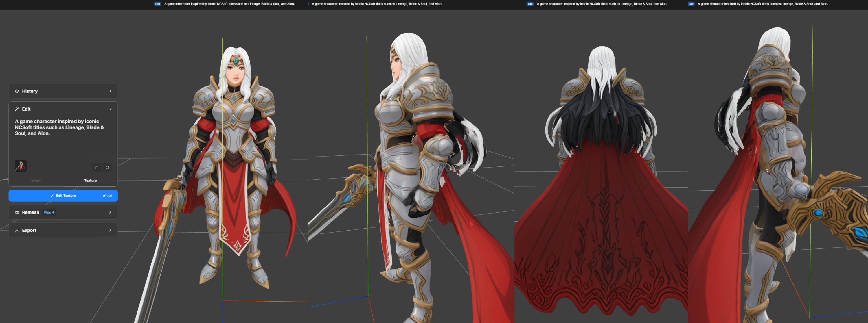Click the circular reset arrow icon
The height and width of the screenshot is (323, 868).
coord(107,168)
